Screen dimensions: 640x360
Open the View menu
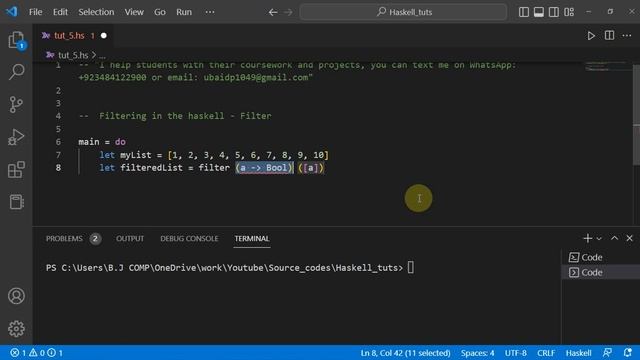[134, 12]
